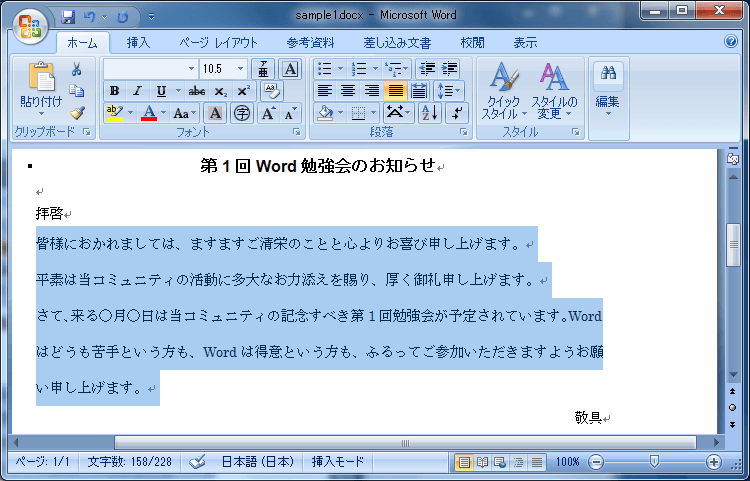Apply red font color

[x=149, y=113]
